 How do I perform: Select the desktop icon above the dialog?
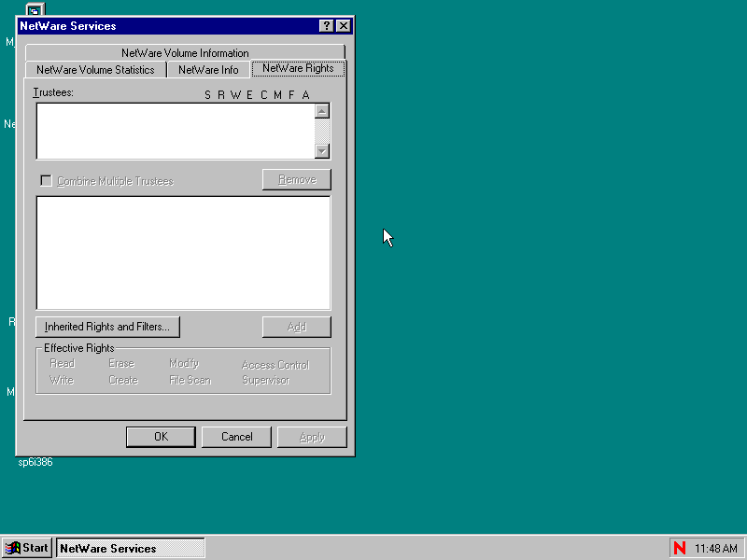click(35, 9)
